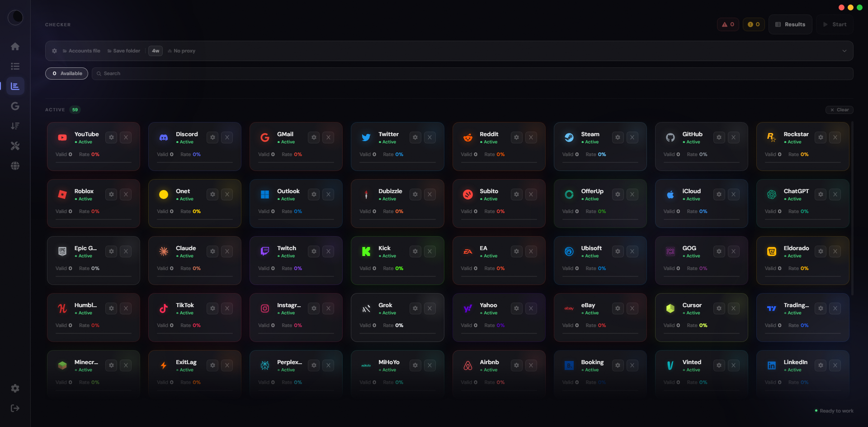The image size is (868, 427).
Task: Choose the Accounts file option
Action: (x=81, y=51)
